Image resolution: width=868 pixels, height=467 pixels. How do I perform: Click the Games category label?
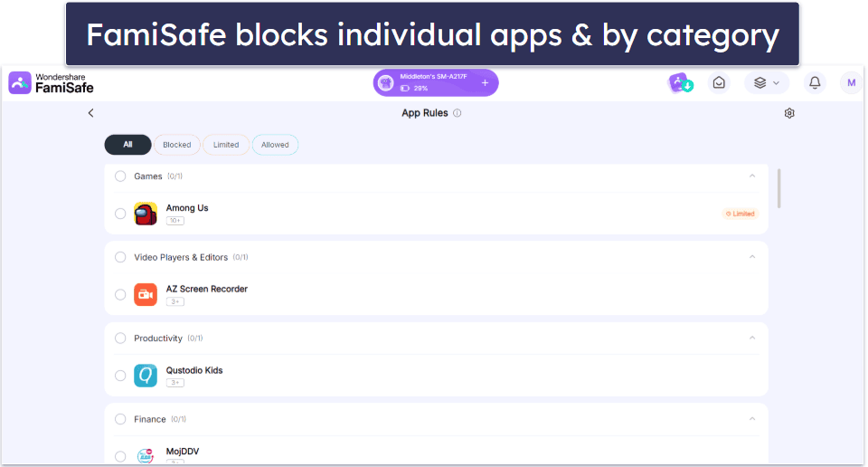[x=147, y=176]
